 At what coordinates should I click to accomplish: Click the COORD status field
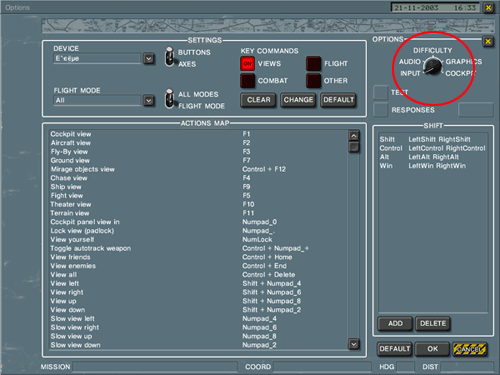pyautogui.click(x=322, y=367)
